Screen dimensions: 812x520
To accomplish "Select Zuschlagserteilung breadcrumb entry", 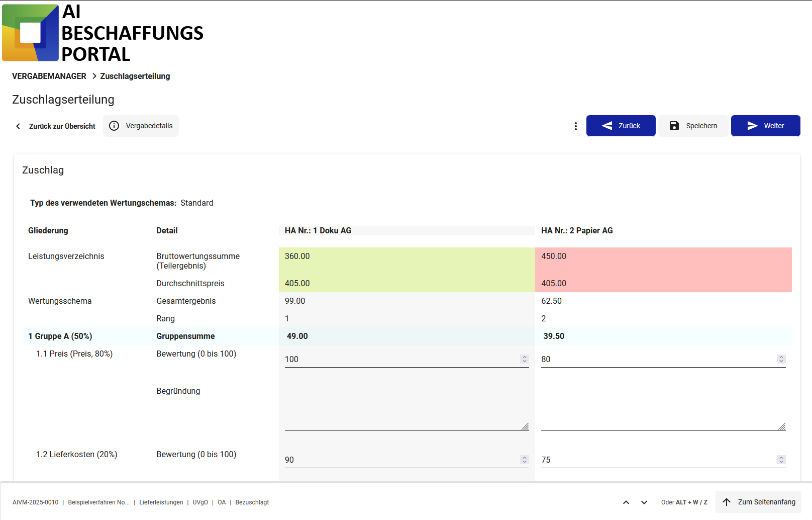I will [x=135, y=76].
